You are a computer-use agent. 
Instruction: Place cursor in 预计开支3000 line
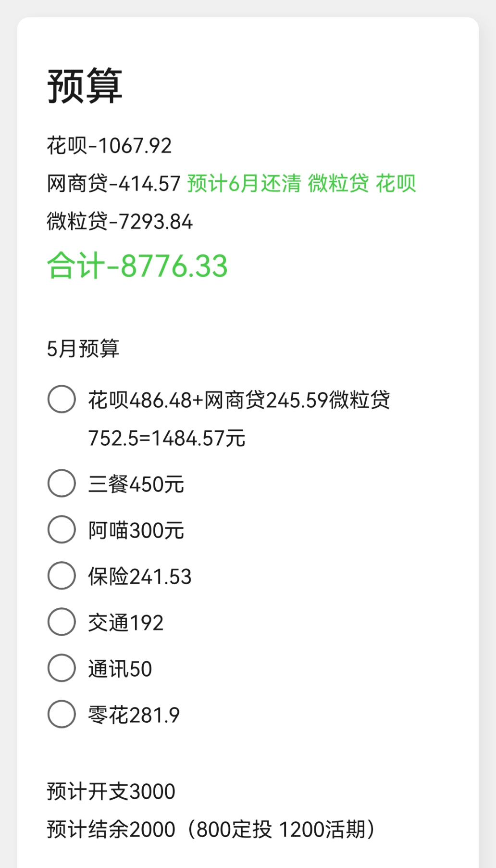pyautogui.click(x=111, y=792)
